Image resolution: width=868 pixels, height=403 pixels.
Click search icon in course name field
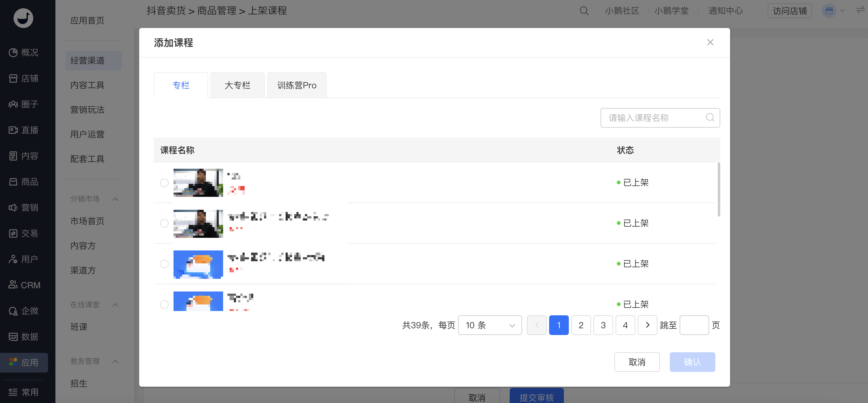pos(710,118)
